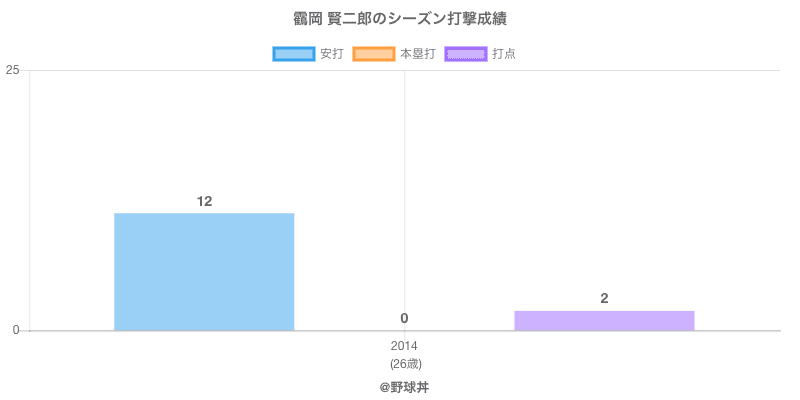Click the @野球丼 credit text
Image resolution: width=800 pixels, height=400 pixels.
(x=404, y=388)
